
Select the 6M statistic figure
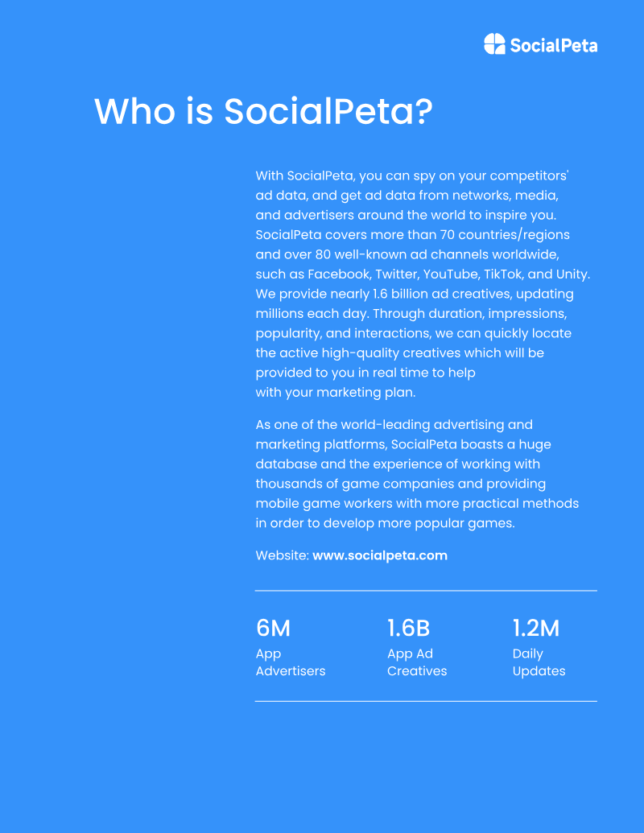point(273,628)
